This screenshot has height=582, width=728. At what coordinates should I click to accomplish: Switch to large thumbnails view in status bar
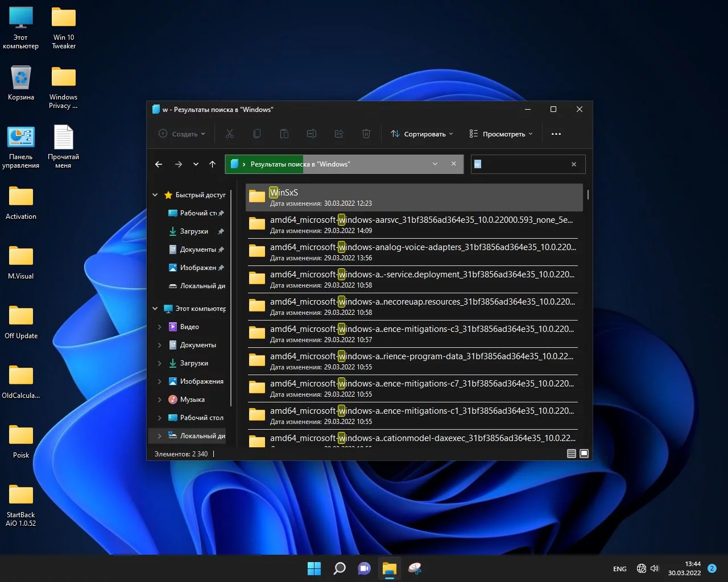pyautogui.click(x=584, y=454)
